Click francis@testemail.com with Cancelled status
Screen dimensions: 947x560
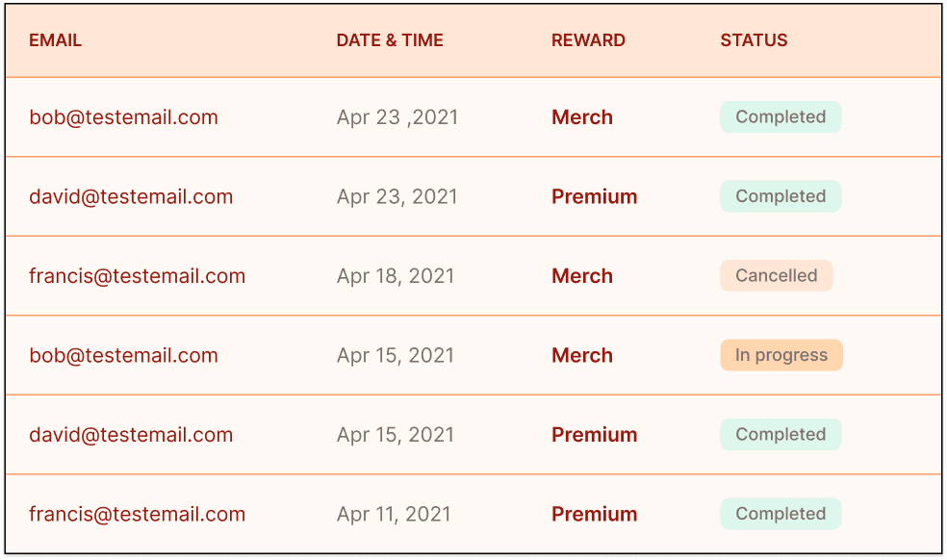(137, 276)
